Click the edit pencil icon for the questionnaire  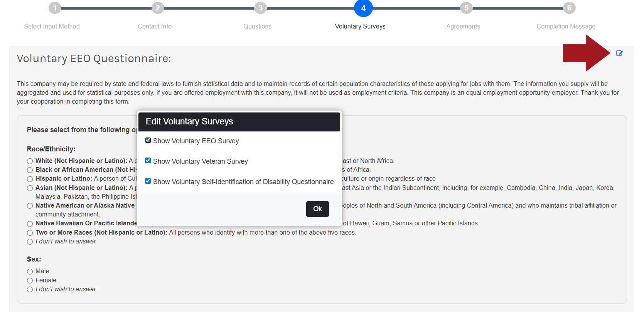[x=619, y=53]
